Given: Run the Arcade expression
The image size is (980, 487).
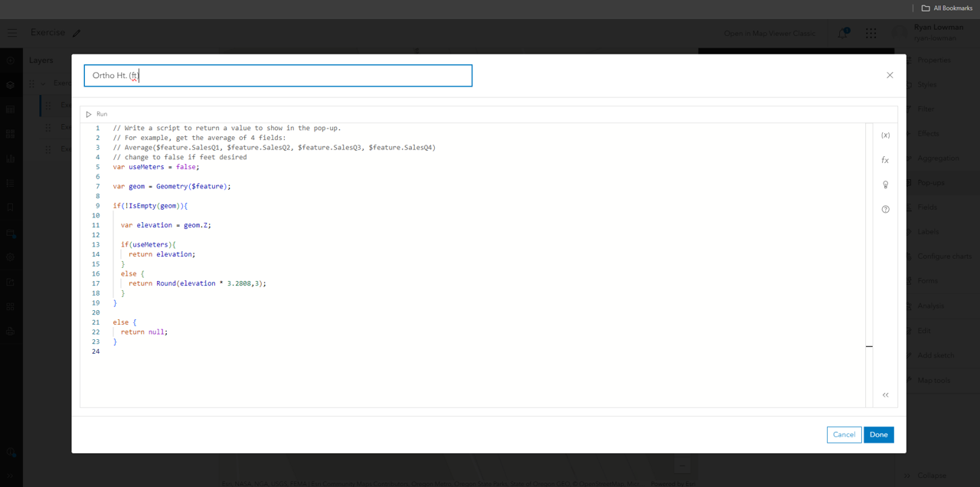Looking at the screenshot, I should [x=96, y=114].
